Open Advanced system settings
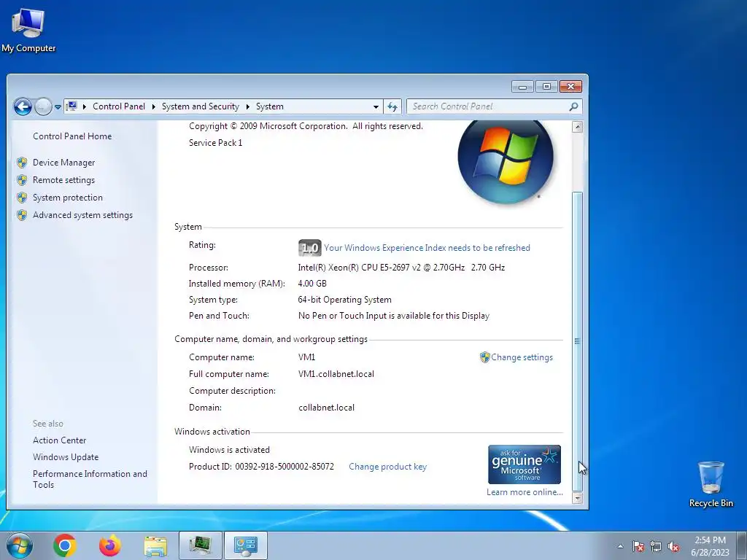 (83, 215)
